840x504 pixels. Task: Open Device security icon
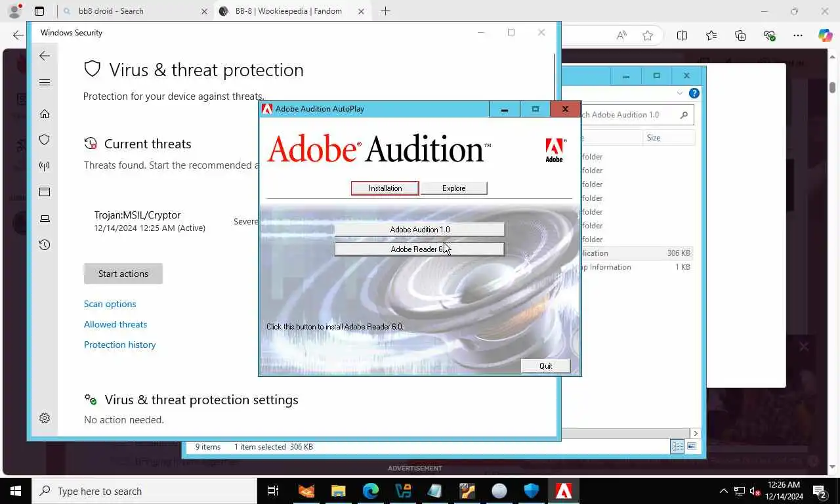(45, 219)
